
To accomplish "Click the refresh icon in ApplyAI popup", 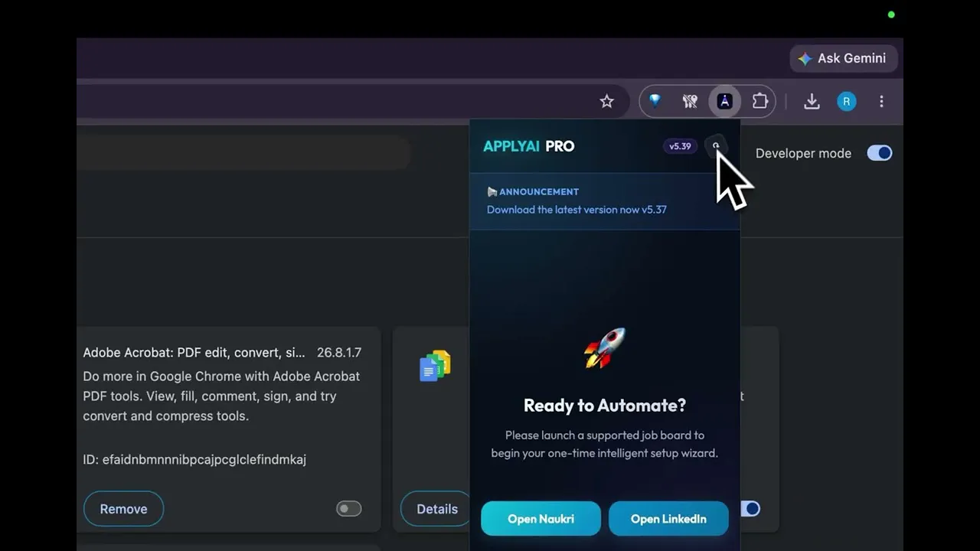I will click(x=716, y=145).
